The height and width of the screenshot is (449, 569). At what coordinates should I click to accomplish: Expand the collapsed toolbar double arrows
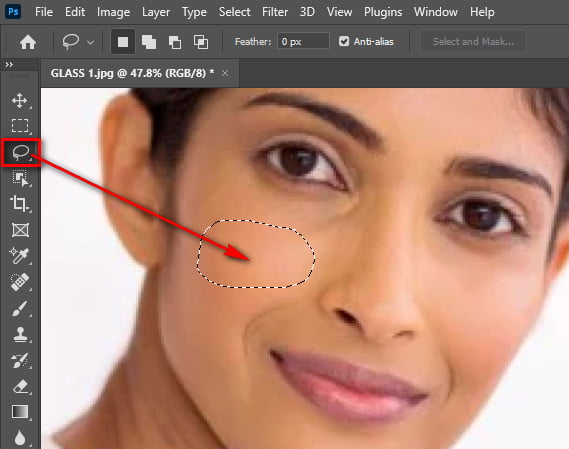tap(9, 65)
